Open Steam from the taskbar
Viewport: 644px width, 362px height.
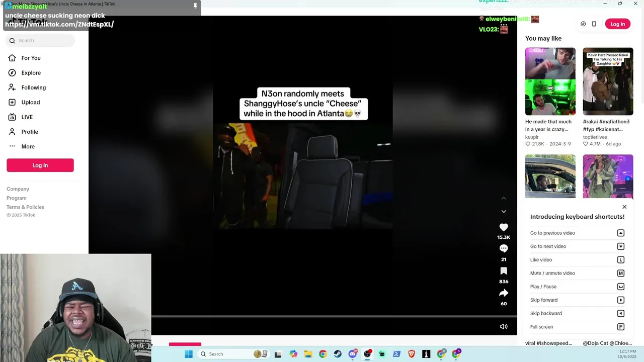pyautogui.click(x=338, y=354)
